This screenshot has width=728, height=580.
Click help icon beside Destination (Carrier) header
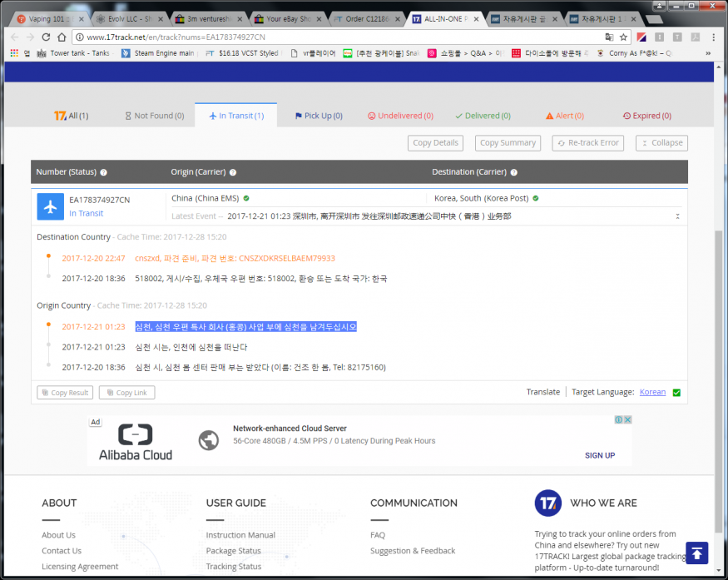pyautogui.click(x=513, y=172)
